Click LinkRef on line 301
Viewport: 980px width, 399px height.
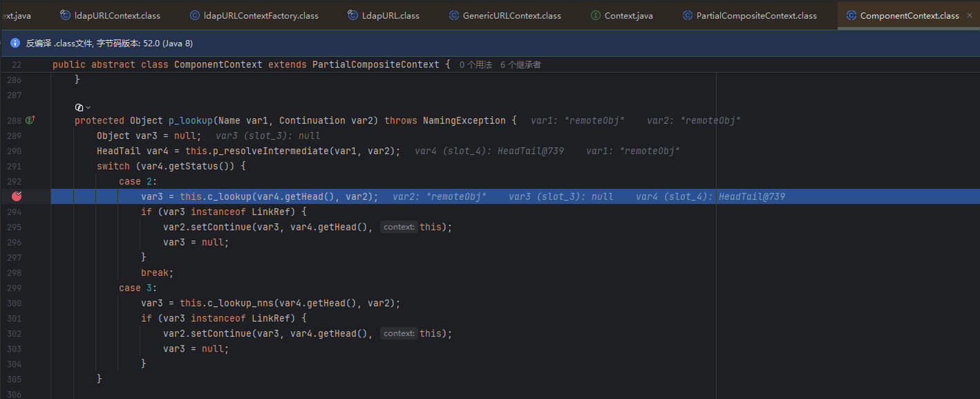(x=271, y=318)
